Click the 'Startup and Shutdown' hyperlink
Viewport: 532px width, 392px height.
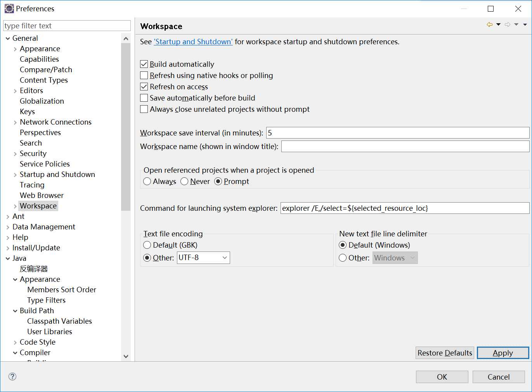coord(193,42)
